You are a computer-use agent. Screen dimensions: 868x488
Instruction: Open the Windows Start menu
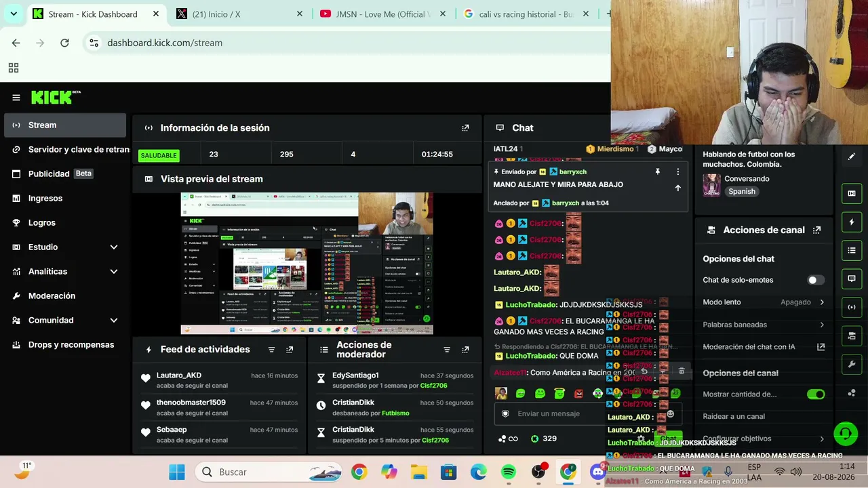(x=177, y=472)
